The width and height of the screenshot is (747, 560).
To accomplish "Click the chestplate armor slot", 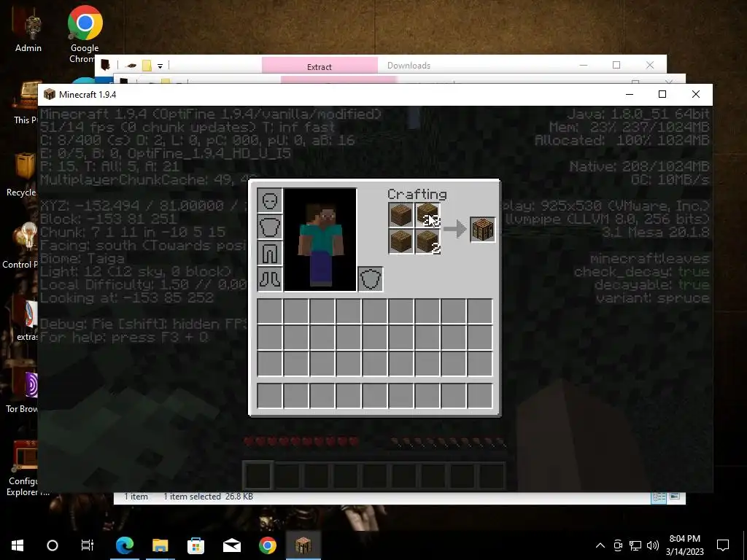I will (270, 227).
